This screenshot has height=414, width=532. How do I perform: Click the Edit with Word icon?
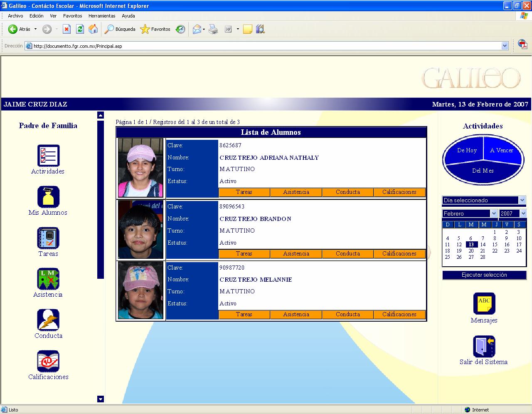[x=228, y=29]
